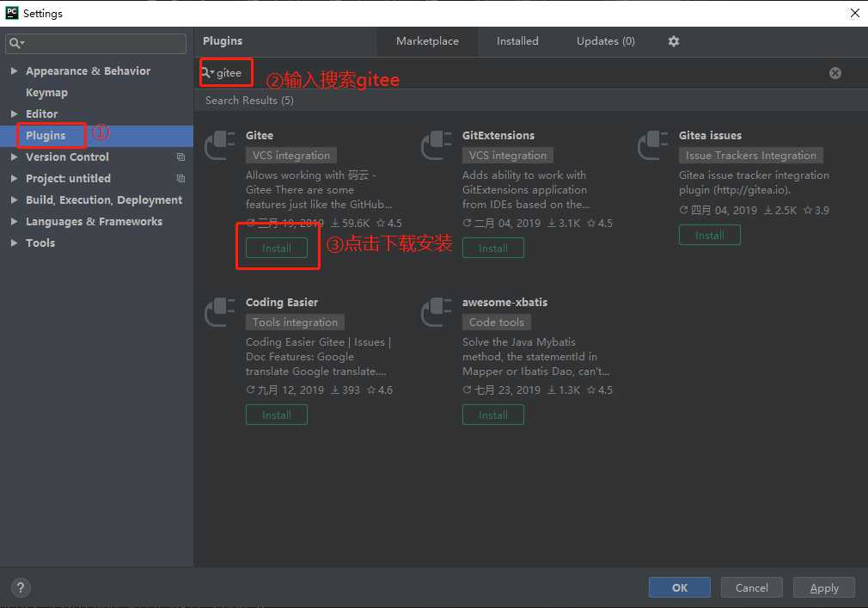Open the GitExtensions plugin title
The image size is (868, 608).
498,136
